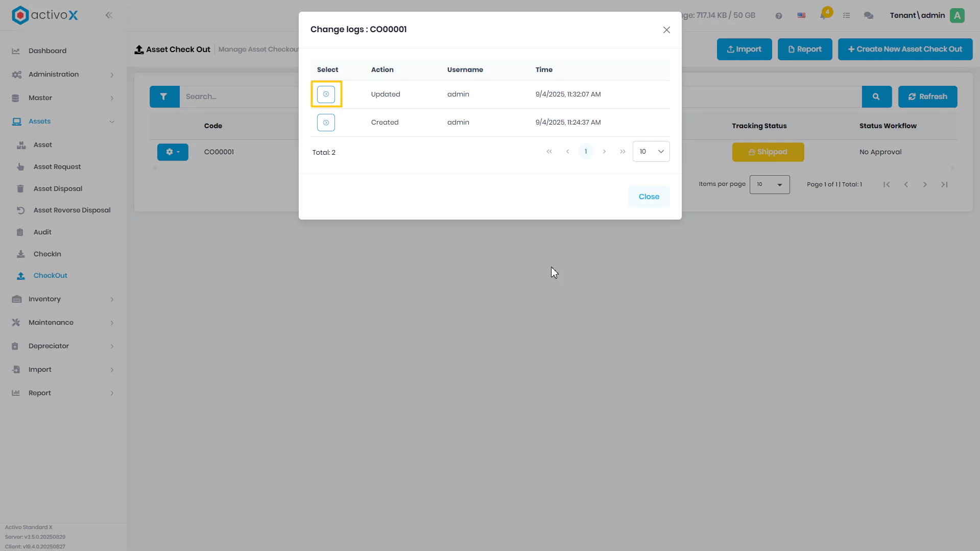
Task: Open the gear actions dropdown for CO00001
Action: pyautogui.click(x=173, y=152)
